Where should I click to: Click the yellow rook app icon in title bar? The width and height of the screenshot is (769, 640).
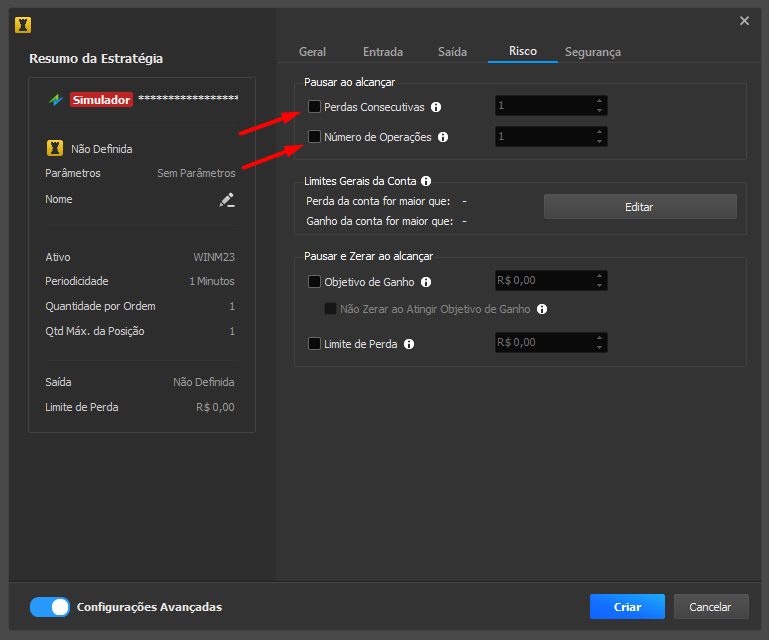tap(23, 25)
